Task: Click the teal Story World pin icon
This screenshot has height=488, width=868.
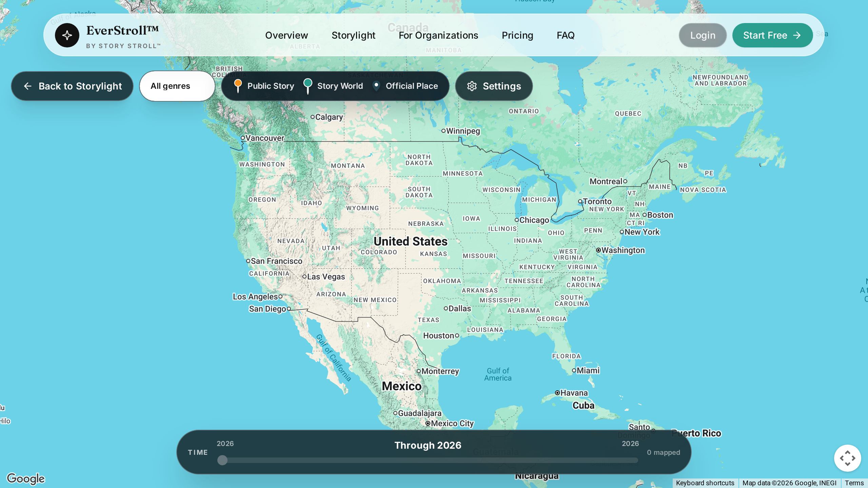Action: pyautogui.click(x=308, y=86)
